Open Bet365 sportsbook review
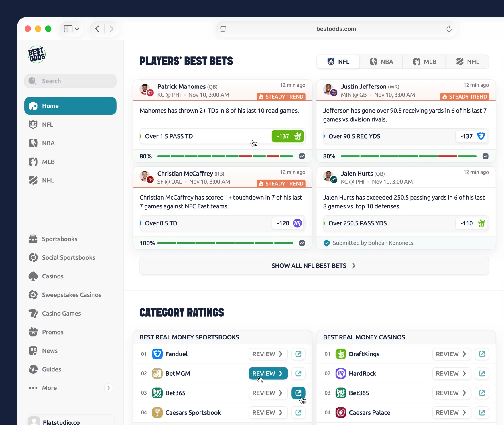The width and height of the screenshot is (504, 425). (x=268, y=393)
